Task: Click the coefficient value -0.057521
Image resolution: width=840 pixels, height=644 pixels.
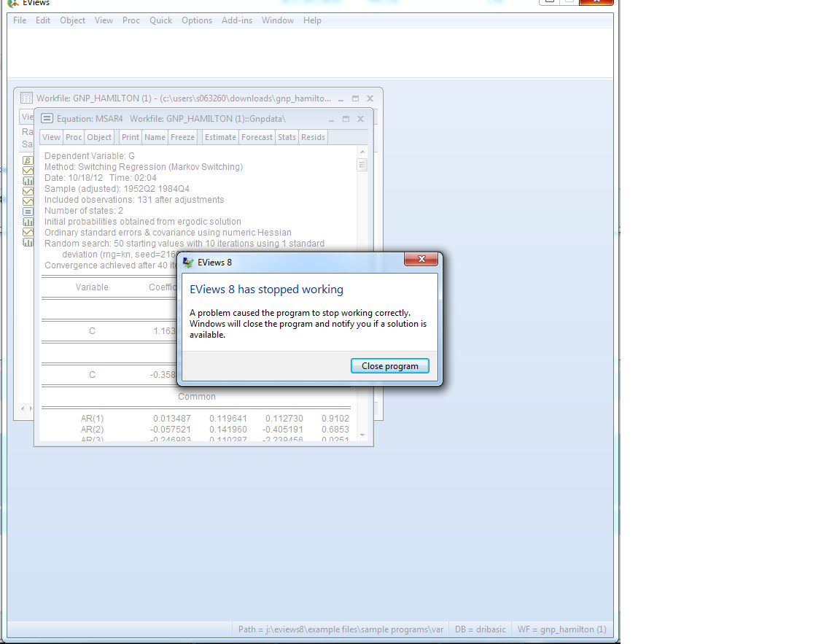Action: (171, 429)
